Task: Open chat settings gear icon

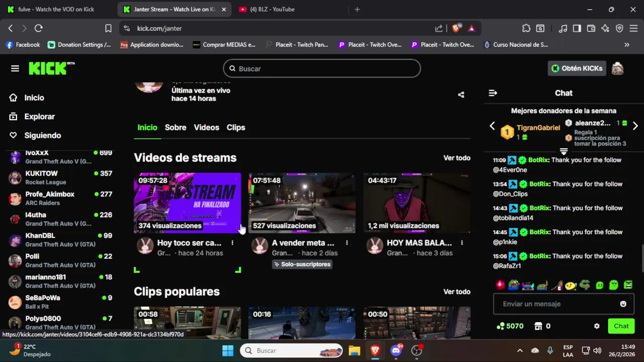Action: 597,326
